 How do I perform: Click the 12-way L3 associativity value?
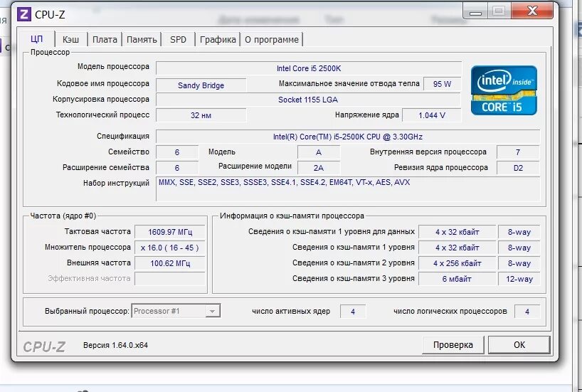coord(519,279)
